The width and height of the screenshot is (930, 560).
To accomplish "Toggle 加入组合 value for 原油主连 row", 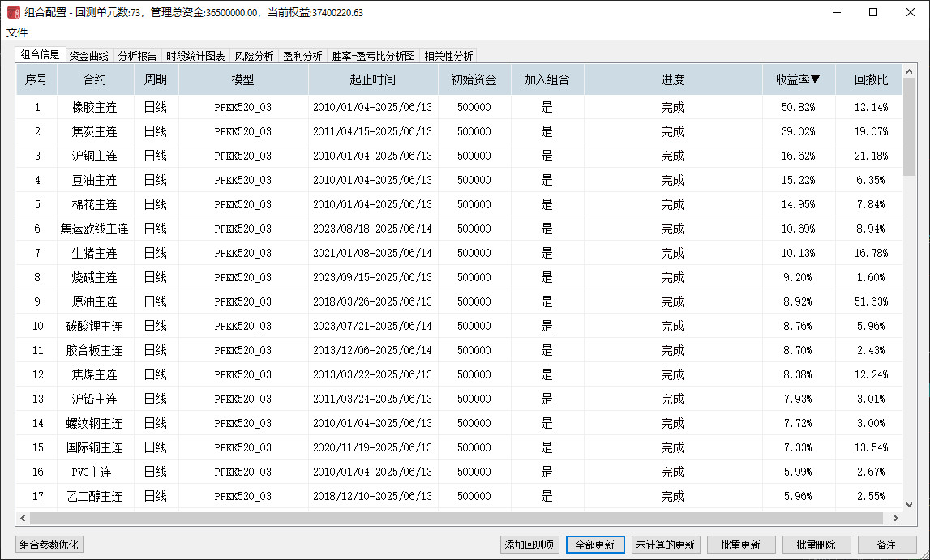I will [546, 301].
